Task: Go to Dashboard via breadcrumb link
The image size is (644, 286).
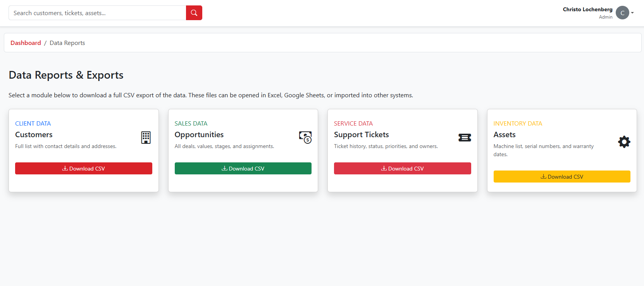Action: tap(26, 43)
